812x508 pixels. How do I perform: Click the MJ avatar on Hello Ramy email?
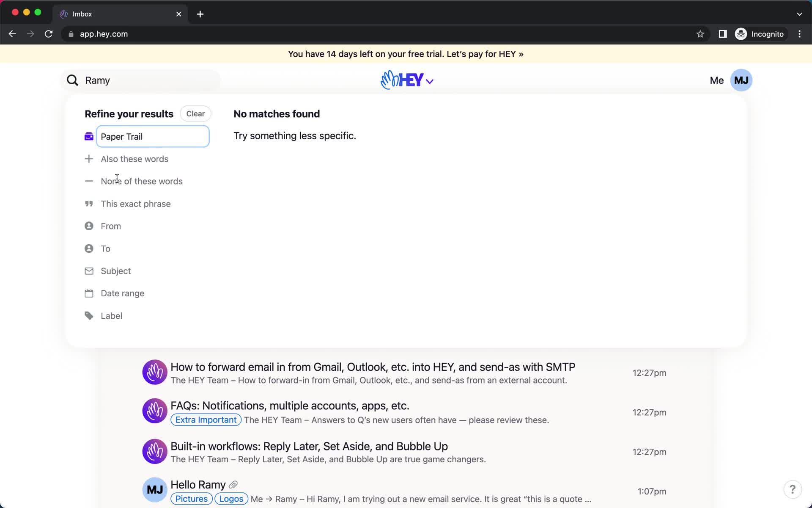(155, 490)
